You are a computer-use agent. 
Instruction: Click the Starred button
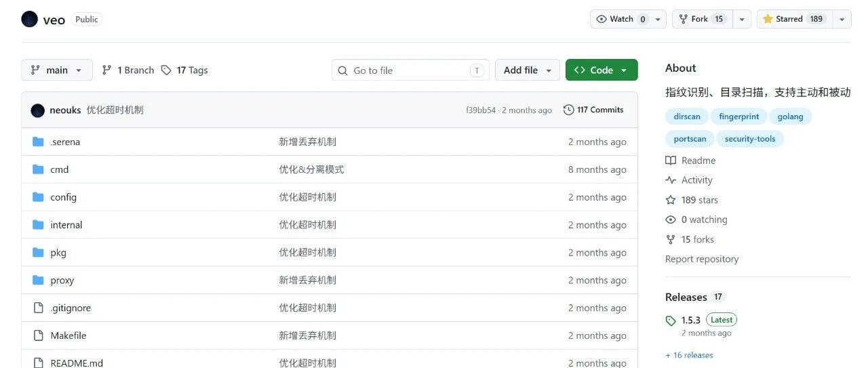(794, 19)
